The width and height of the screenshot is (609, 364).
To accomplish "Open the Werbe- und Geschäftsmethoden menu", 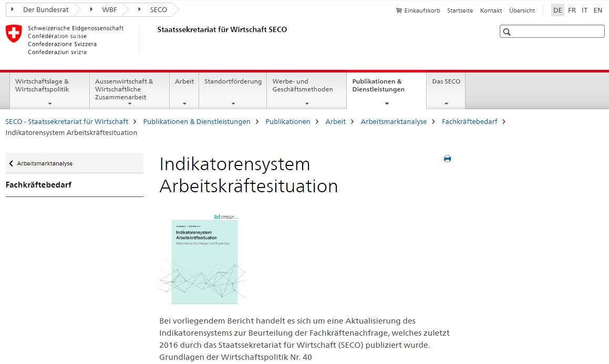I will point(302,86).
